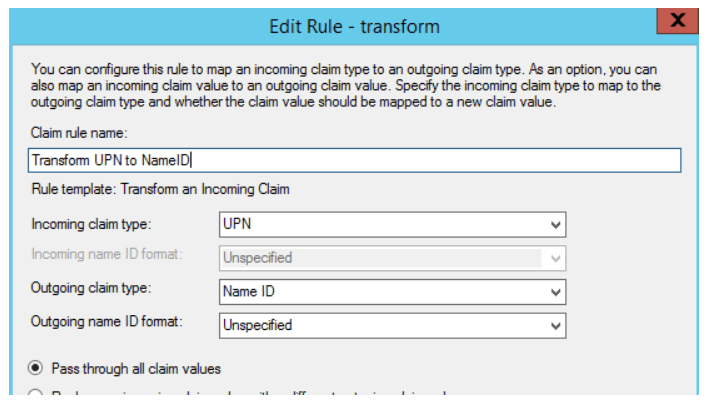Select the UPN incoming claim type box

click(380, 224)
